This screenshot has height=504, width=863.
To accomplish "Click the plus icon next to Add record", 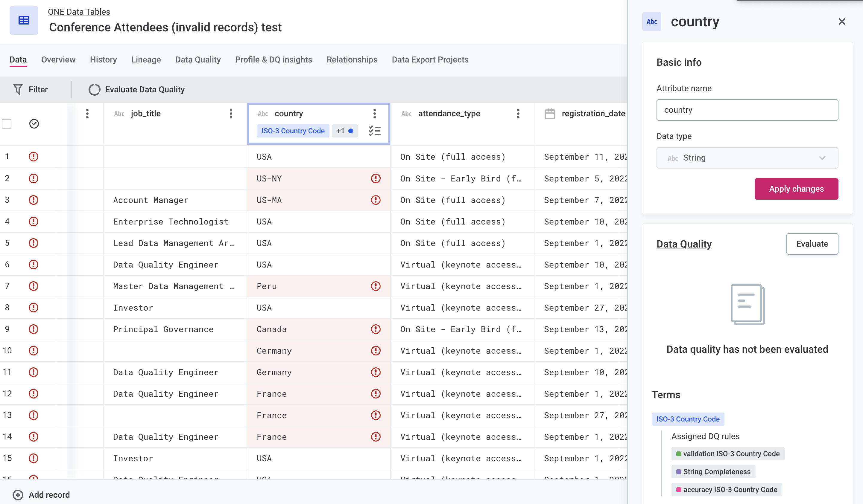I will 18,495.
